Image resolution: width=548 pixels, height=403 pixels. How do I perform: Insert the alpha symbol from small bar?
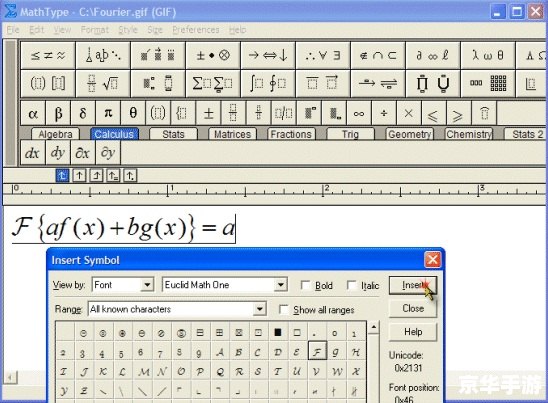click(33, 113)
